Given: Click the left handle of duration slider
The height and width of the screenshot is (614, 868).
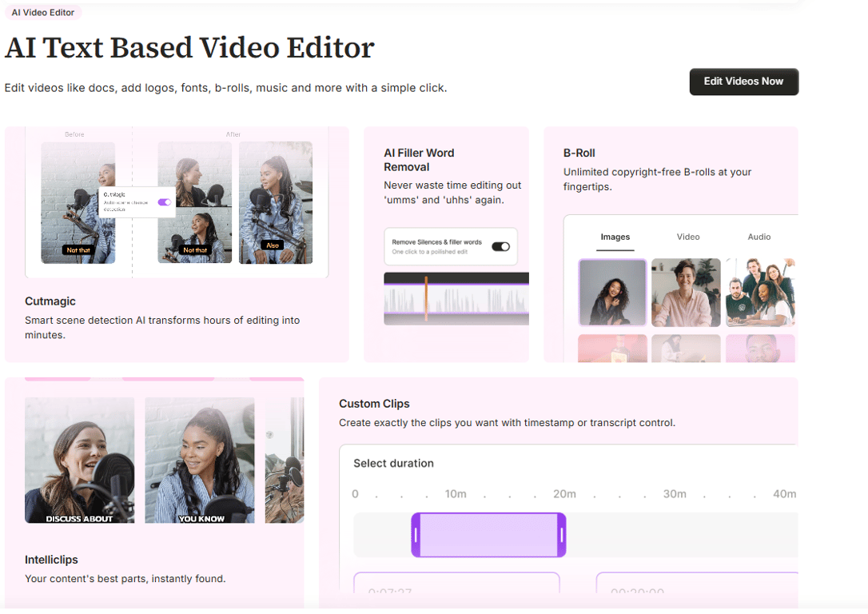Looking at the screenshot, I should [x=416, y=535].
